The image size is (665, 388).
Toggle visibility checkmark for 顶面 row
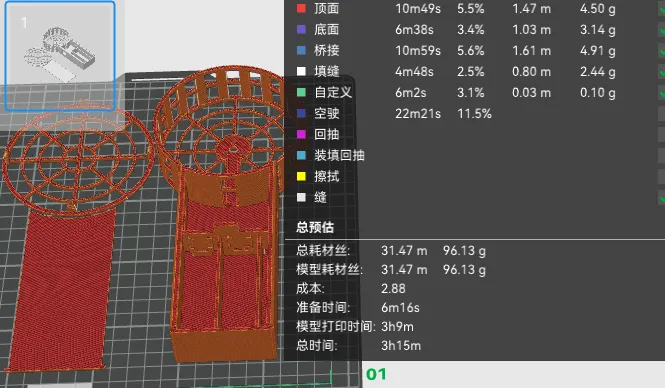662,8
